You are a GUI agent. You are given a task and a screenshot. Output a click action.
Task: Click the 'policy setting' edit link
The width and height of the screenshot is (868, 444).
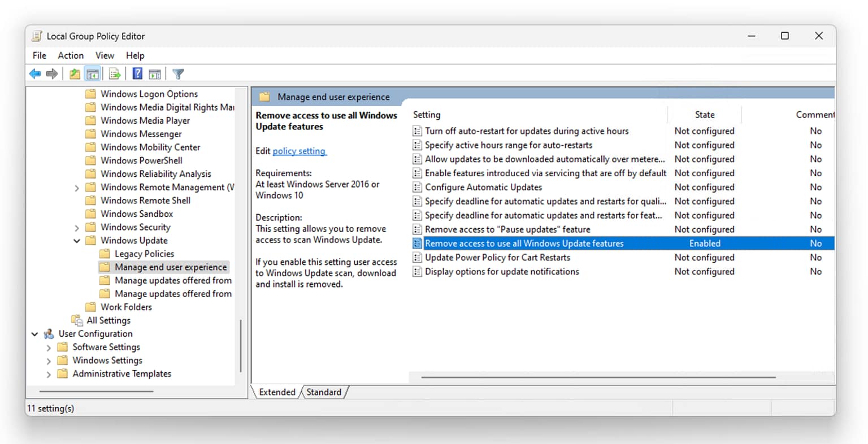(299, 151)
